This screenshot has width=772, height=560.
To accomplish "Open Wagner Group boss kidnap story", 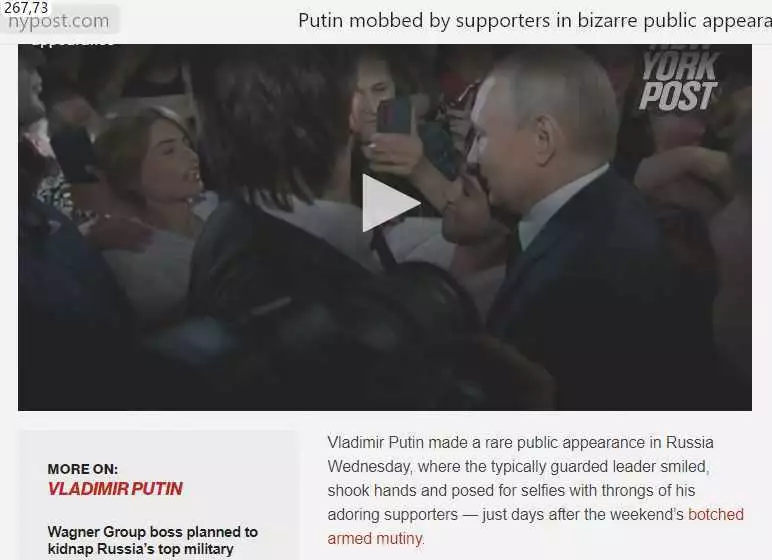I will tap(153, 540).
